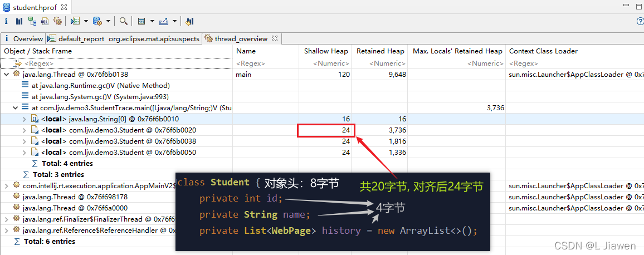This screenshot has width=644, height=255.
Task: Expand the java.lang.String[0] local row
Action: (x=25, y=119)
